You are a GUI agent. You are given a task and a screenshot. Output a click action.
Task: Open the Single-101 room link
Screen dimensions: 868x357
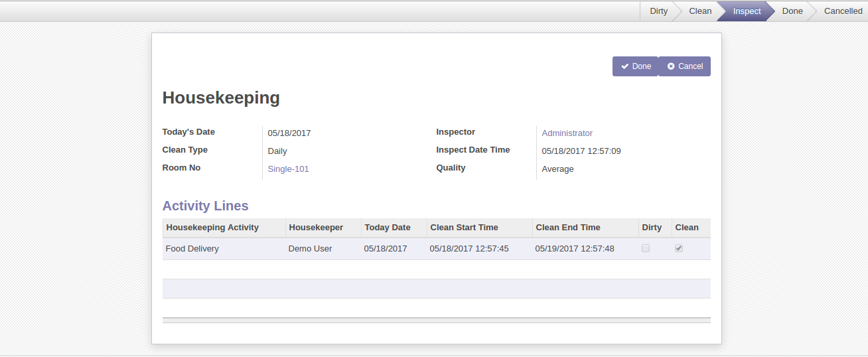click(288, 169)
